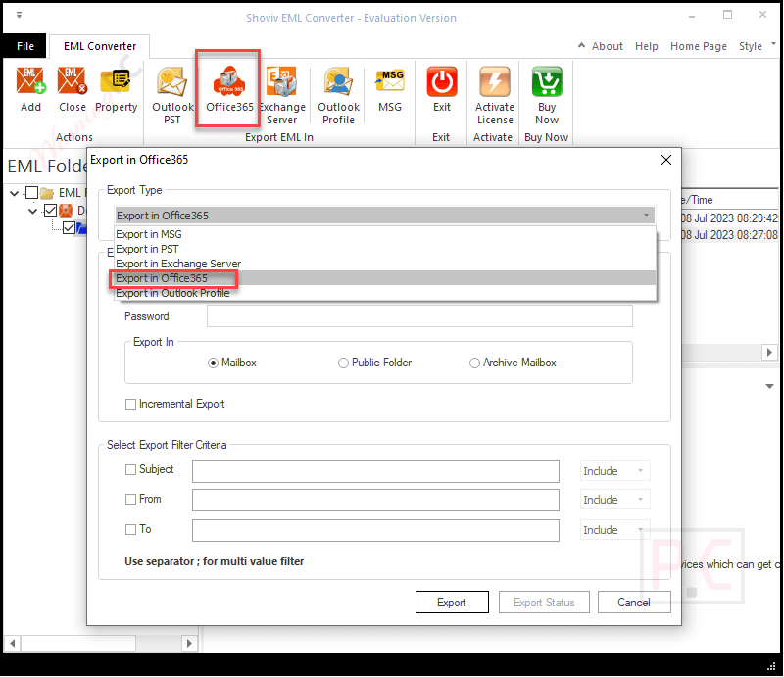Viewport: 784px width, 677px height.
Task: Open the Style dropdown menu
Action: point(757,45)
